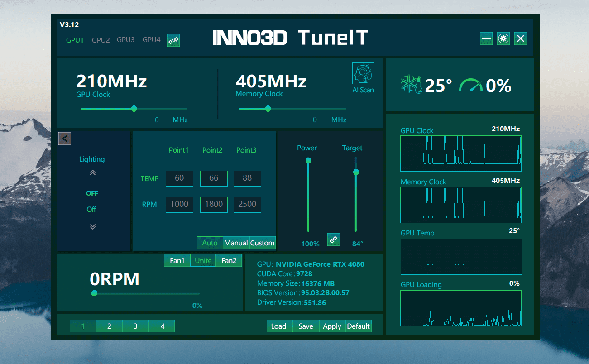Click the bold 'OFF' lighting mode text
Image resolution: width=589 pixels, height=364 pixels.
click(92, 193)
